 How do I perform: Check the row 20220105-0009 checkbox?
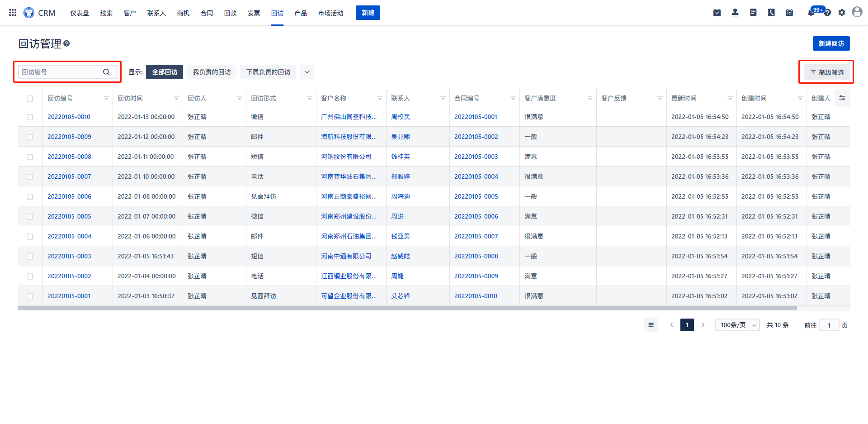pyautogui.click(x=30, y=137)
